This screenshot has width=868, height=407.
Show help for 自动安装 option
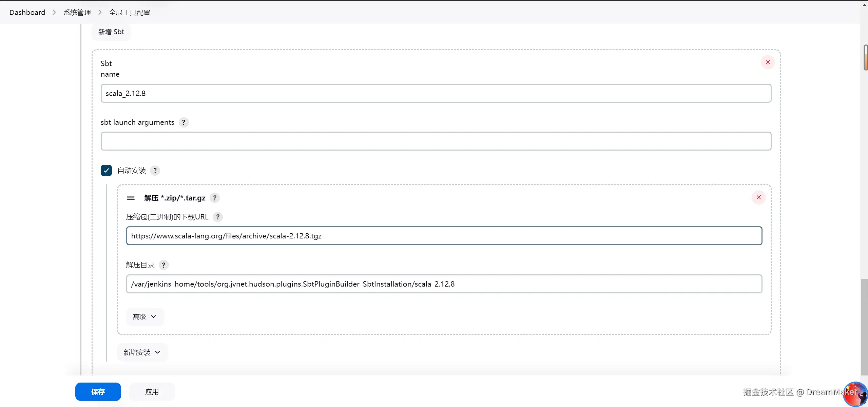coord(155,171)
